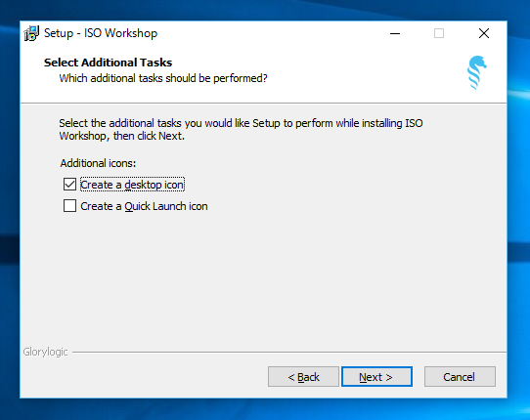
Task: Uncheck the Create a desktop icon checkbox
Action: [x=69, y=185]
